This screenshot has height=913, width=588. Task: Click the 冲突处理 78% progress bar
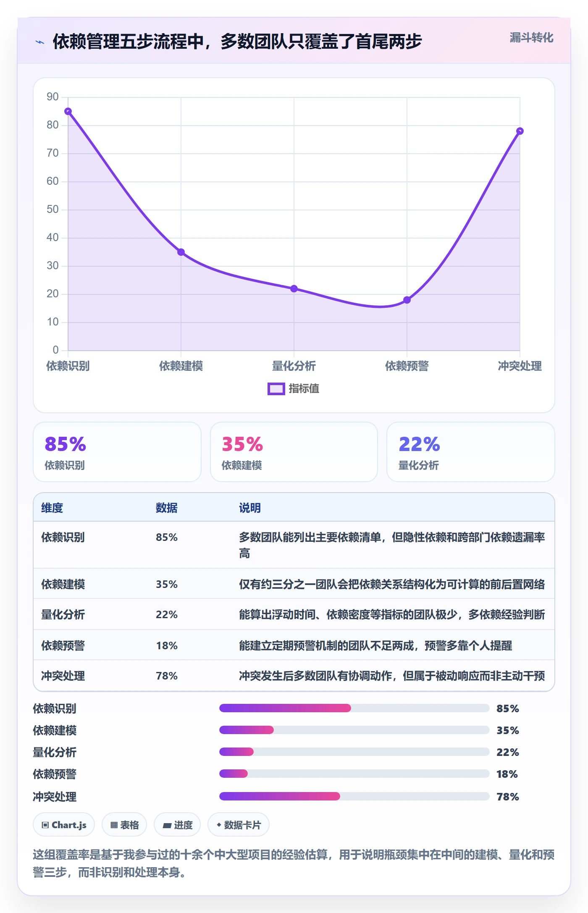[354, 796]
